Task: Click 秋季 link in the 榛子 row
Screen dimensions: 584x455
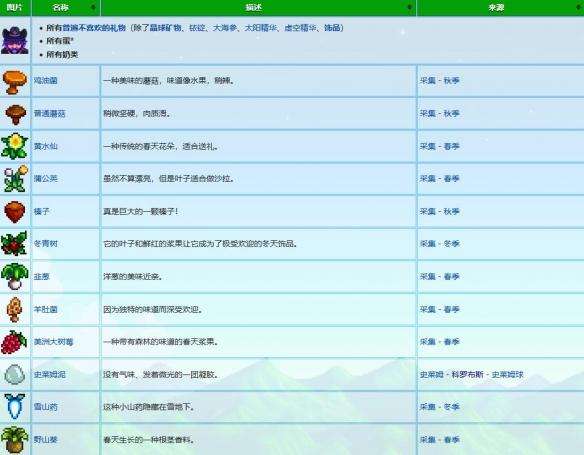Action: [451, 211]
